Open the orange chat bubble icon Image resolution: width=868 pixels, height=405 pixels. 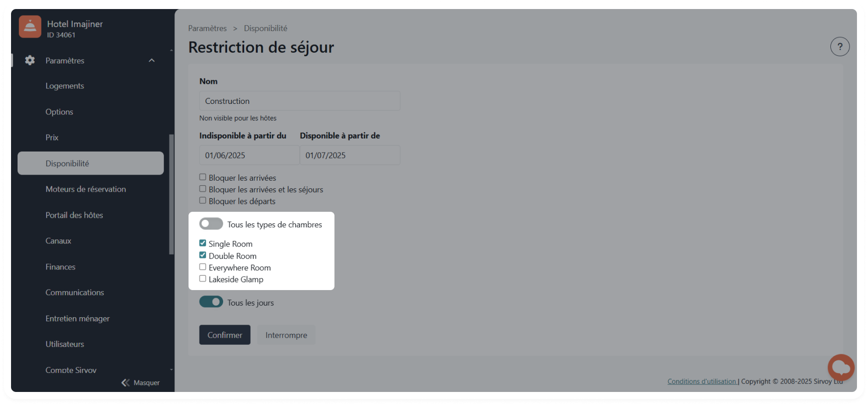841,367
